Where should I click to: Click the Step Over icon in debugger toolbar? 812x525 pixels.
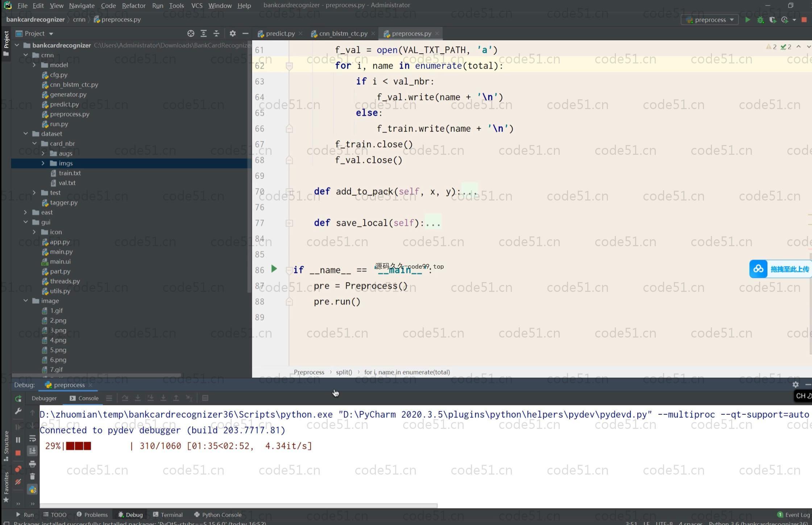click(125, 398)
